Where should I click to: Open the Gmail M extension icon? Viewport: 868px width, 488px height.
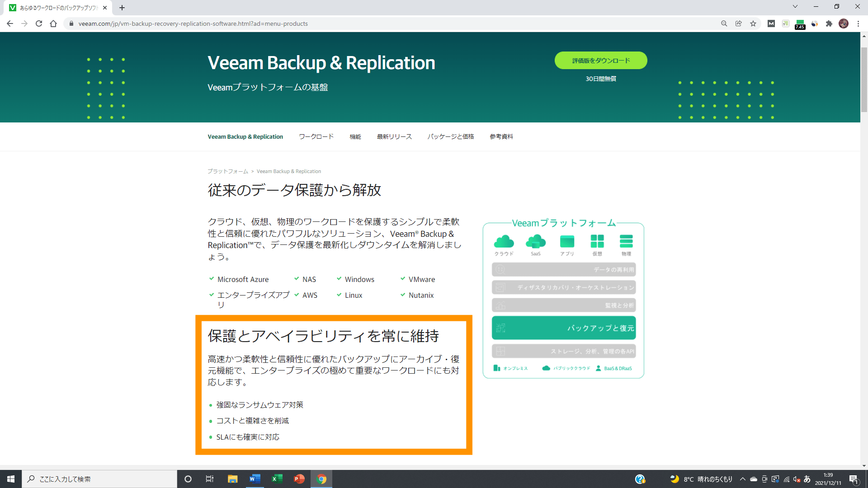coord(771,23)
